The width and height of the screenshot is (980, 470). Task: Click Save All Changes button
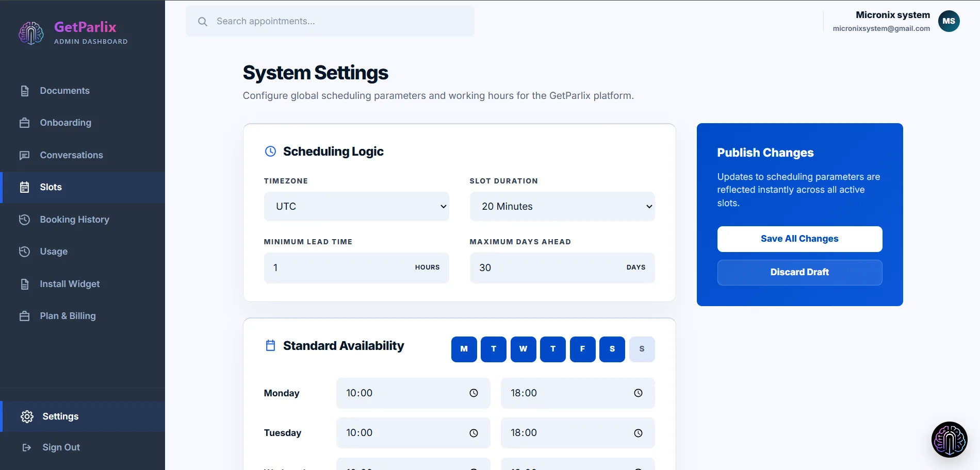pos(799,239)
